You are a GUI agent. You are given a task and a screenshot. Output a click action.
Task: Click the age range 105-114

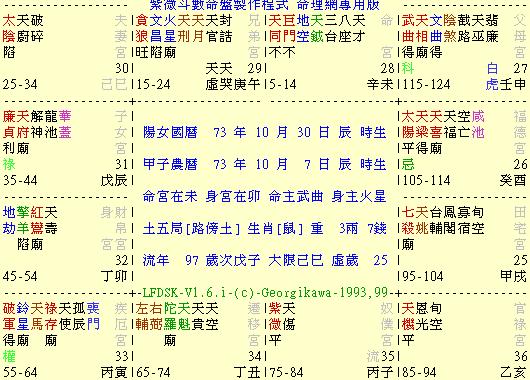426,181
